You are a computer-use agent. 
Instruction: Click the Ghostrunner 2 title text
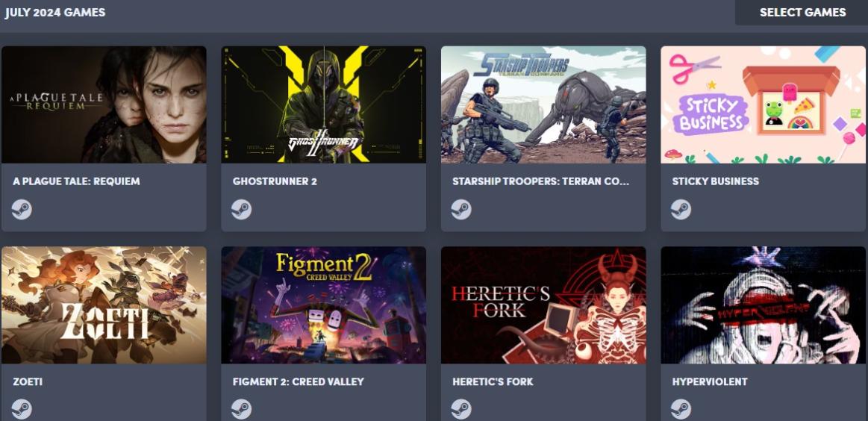coord(275,181)
